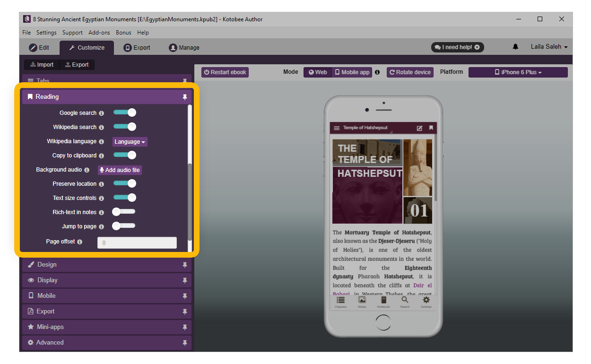Pin the Design section
The width and height of the screenshot is (591, 364).
coord(185,265)
